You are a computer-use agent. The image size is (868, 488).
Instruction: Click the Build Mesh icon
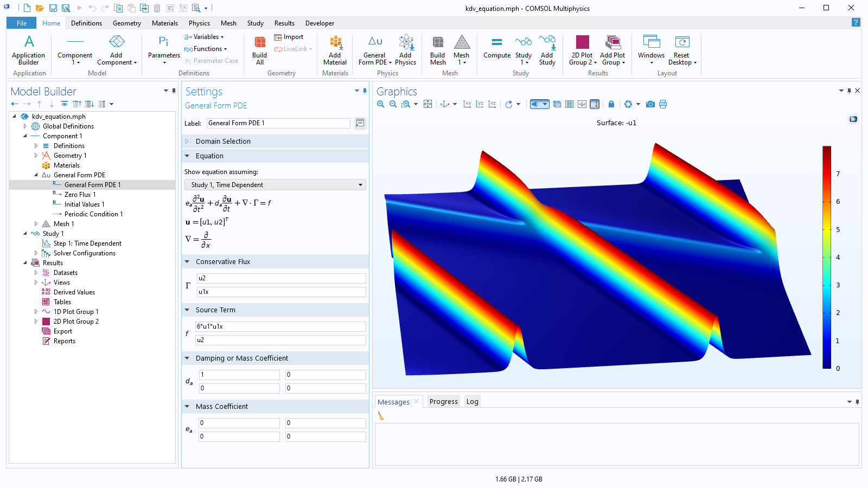coord(437,50)
